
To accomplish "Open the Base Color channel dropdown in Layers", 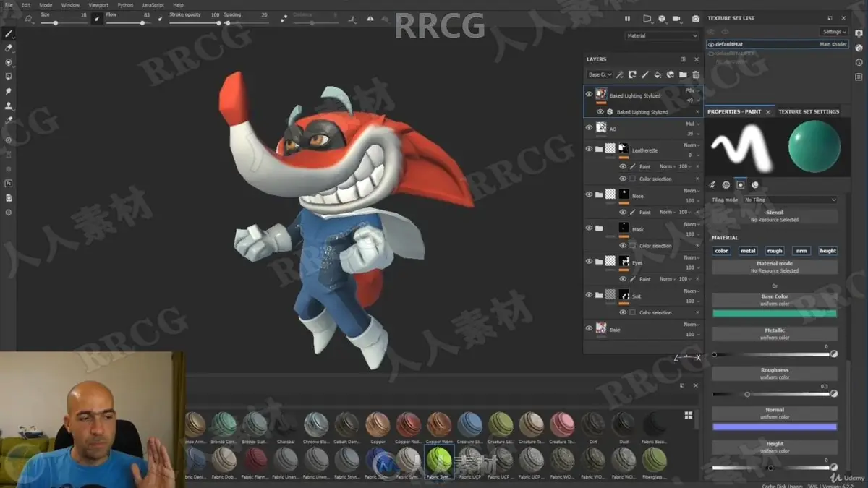I will tap(600, 74).
